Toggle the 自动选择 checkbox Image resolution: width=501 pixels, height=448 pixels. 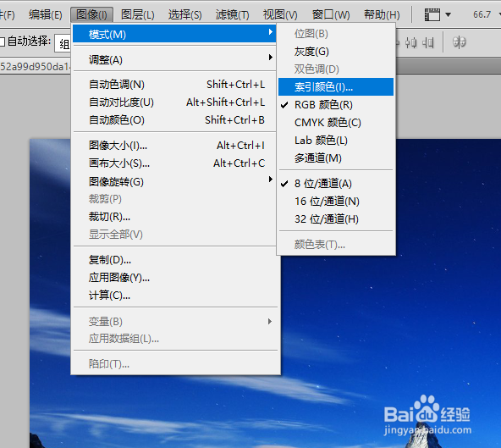coord(3,41)
